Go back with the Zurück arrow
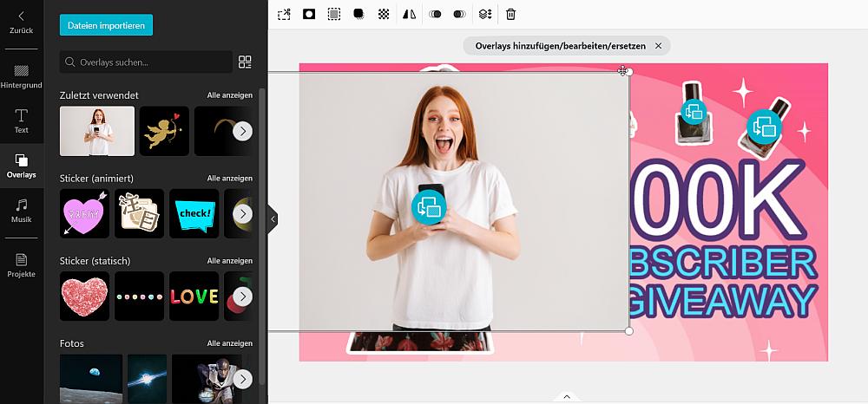Viewport: 868px width, 404px height. [x=22, y=22]
